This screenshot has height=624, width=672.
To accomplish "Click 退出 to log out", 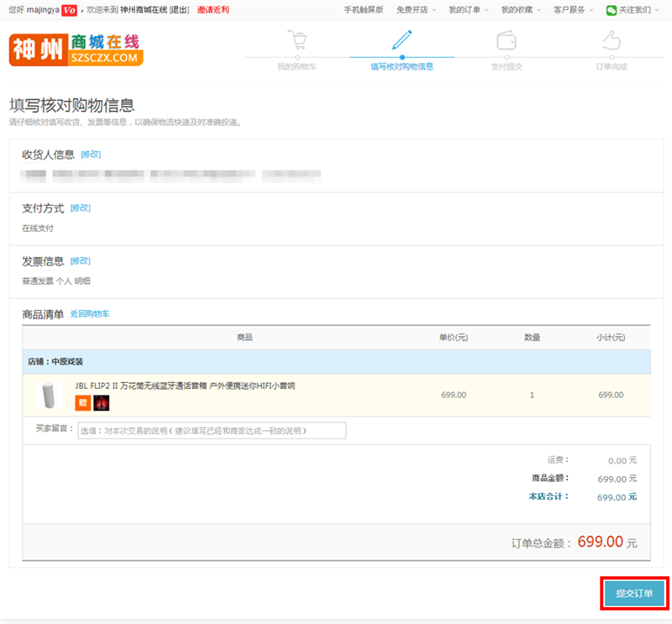I will 179,10.
